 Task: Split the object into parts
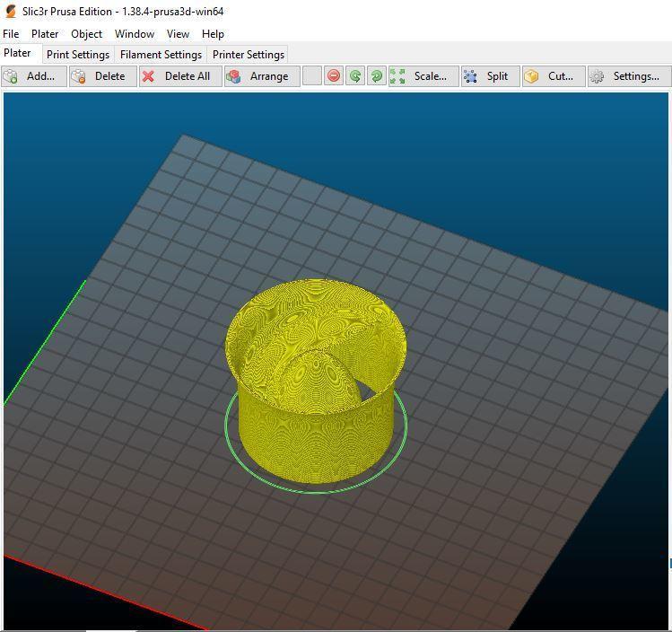coord(487,76)
